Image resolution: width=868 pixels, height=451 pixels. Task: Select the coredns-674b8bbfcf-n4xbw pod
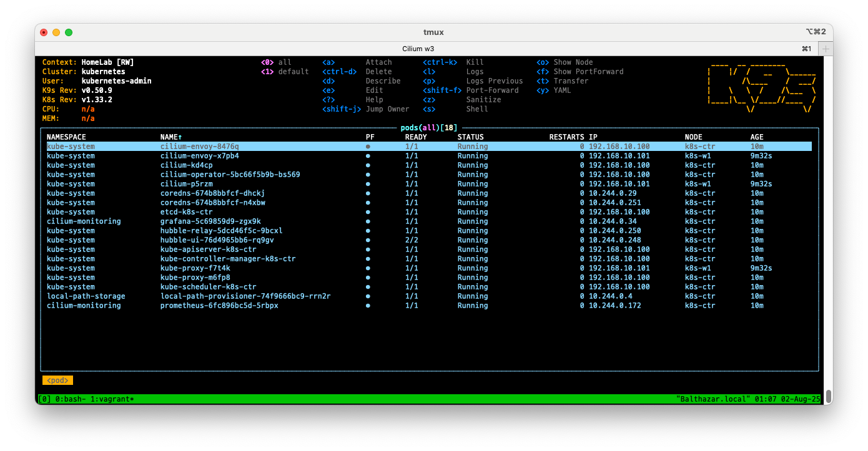tap(213, 203)
